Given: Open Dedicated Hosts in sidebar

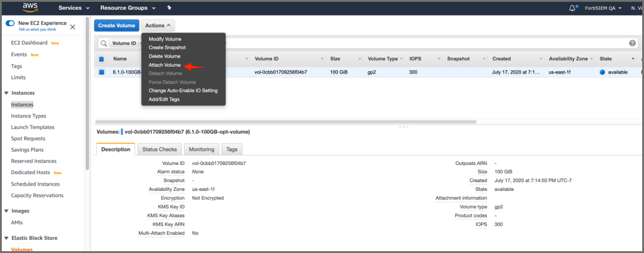Looking at the screenshot, I should [x=30, y=173].
